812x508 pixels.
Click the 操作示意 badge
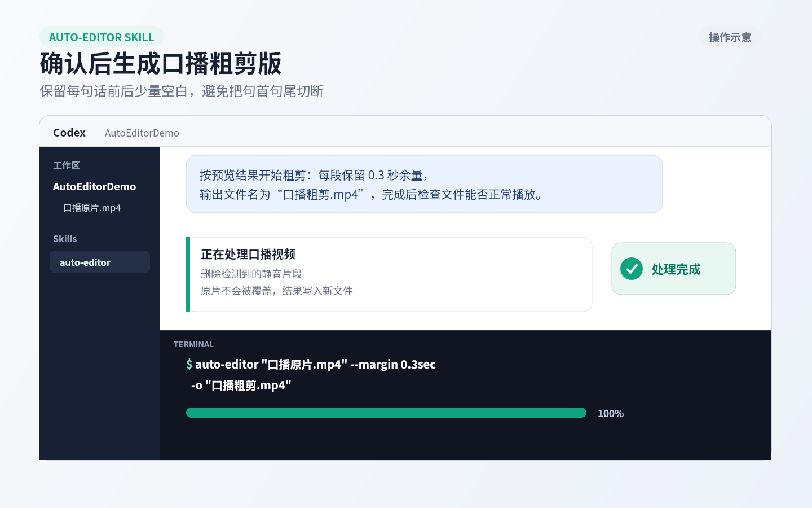click(730, 37)
